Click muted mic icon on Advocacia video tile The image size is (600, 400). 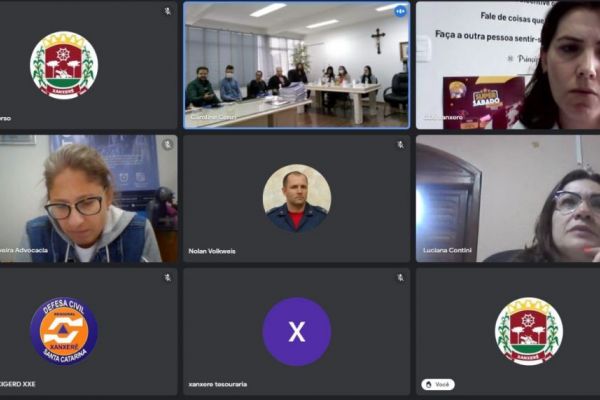[x=168, y=144]
